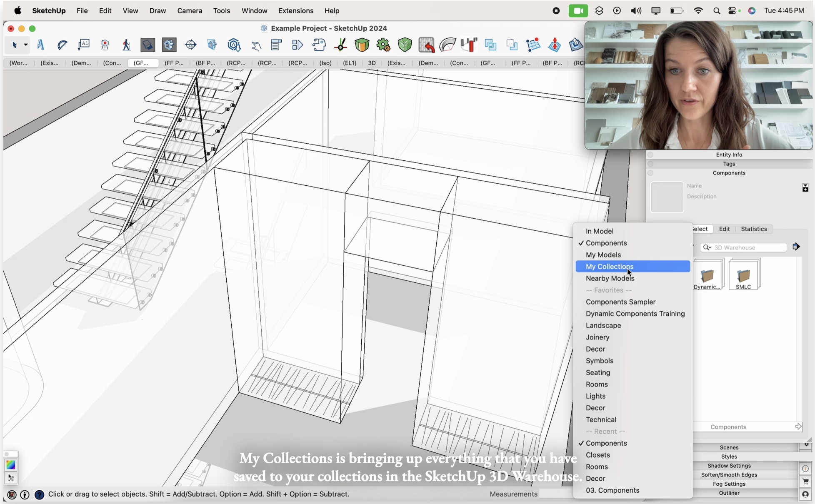Toggle the Tags panel circle button
815x504 pixels.
(650, 164)
